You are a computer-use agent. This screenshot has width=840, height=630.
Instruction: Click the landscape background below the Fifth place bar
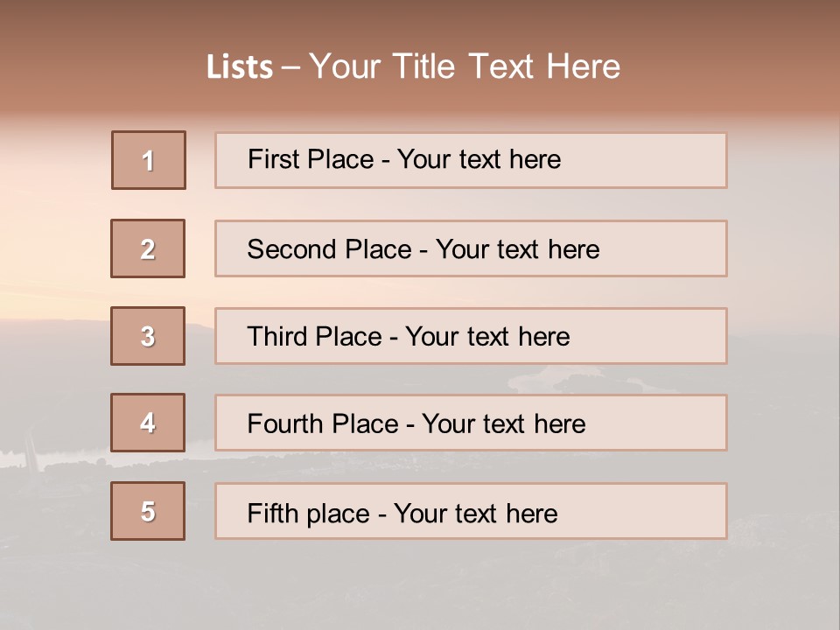click(420, 586)
